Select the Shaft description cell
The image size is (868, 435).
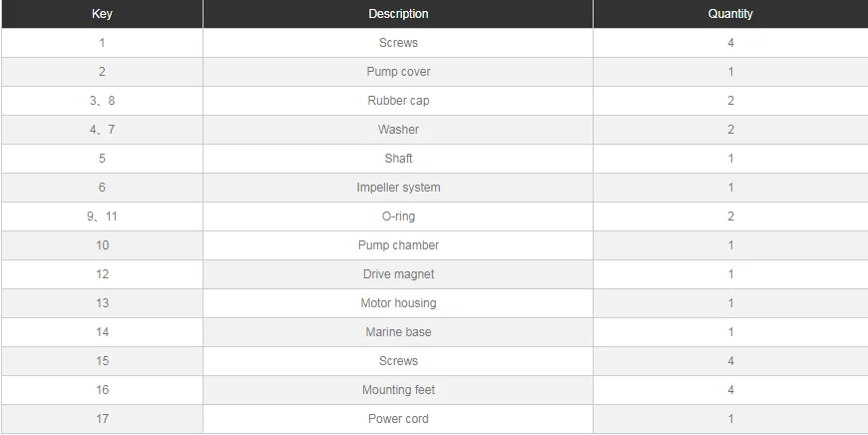[x=398, y=159]
